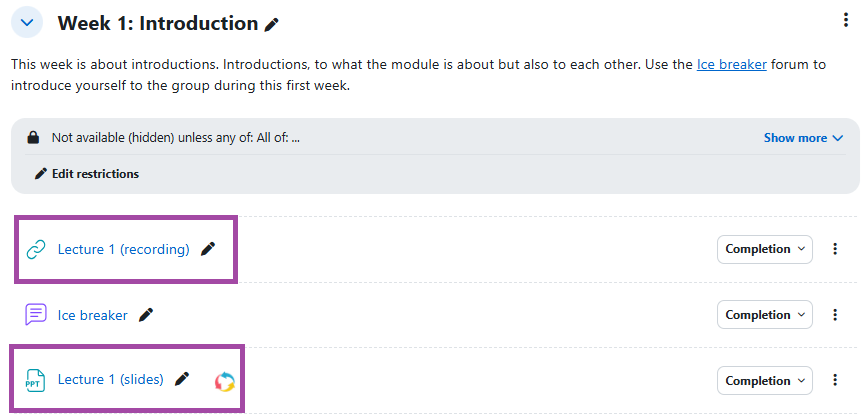Image resolution: width=863 pixels, height=418 pixels.
Task: Rename Ice breaker using pencil icon
Action: (x=146, y=315)
